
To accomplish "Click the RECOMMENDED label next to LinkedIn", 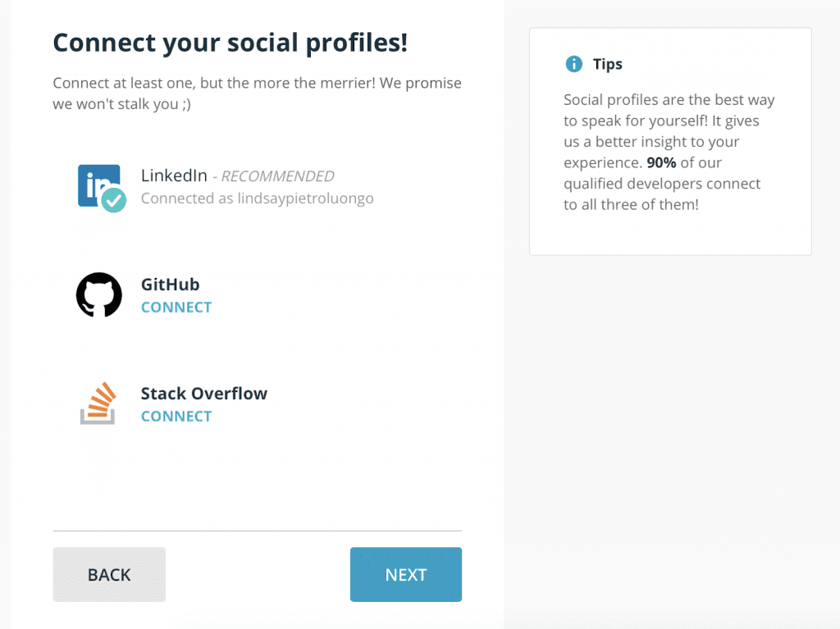I will (x=277, y=176).
